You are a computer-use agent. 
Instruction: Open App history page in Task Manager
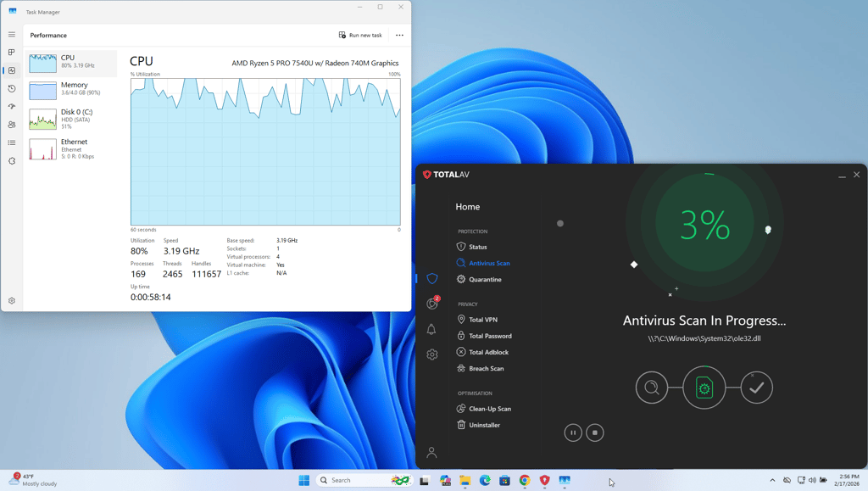(x=12, y=88)
